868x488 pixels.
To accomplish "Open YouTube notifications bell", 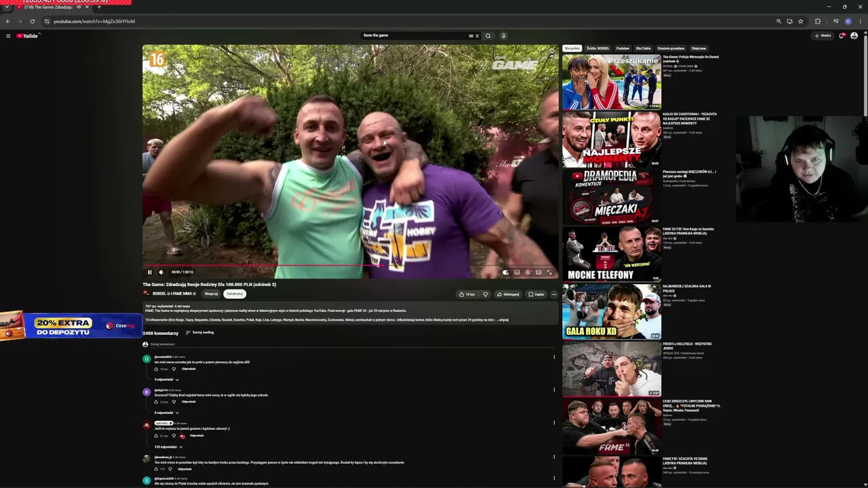I will coord(842,36).
